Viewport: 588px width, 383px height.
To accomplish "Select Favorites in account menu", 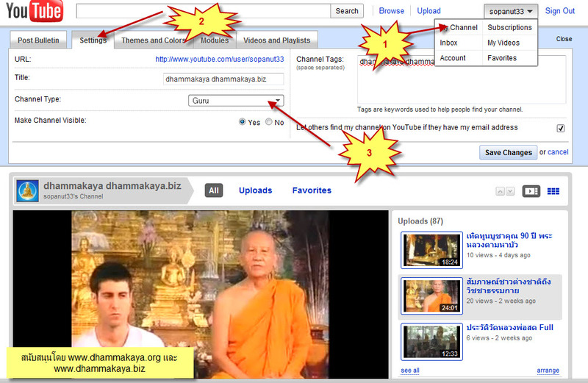I will tap(502, 58).
